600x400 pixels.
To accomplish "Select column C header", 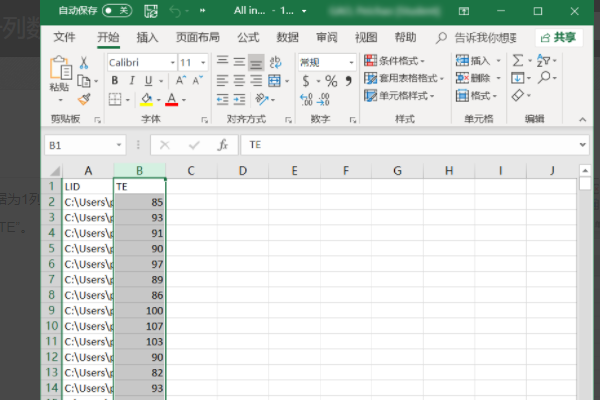I will point(191,171).
